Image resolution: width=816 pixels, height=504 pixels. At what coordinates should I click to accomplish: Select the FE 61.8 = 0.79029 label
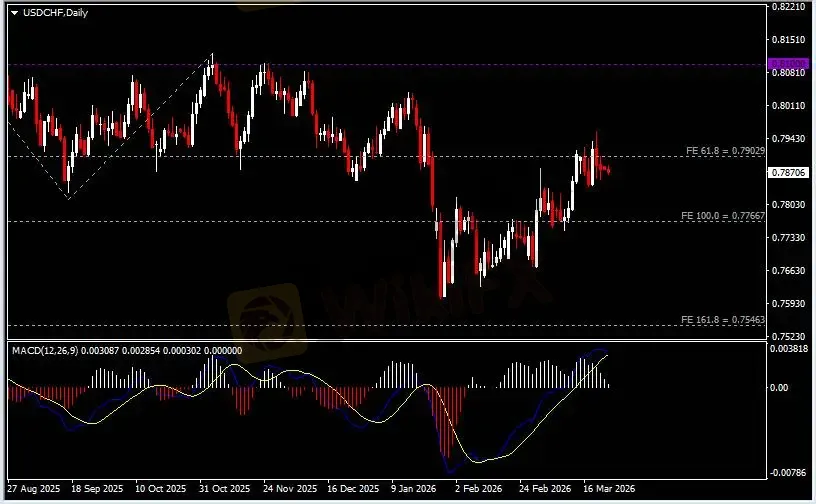click(x=724, y=150)
